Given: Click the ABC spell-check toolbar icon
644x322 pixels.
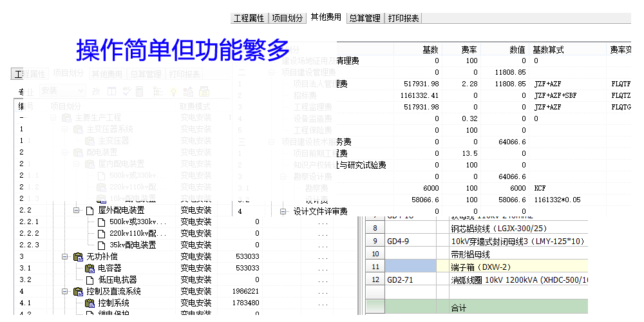Looking at the screenshot, I should pos(127,91).
